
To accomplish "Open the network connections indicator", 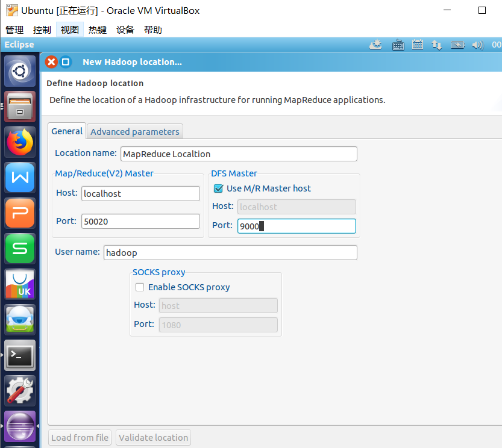I will click(x=437, y=45).
